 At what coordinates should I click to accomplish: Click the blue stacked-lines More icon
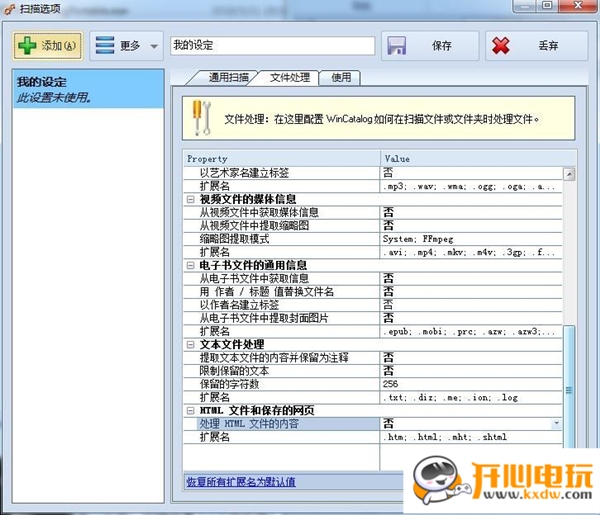coord(105,45)
